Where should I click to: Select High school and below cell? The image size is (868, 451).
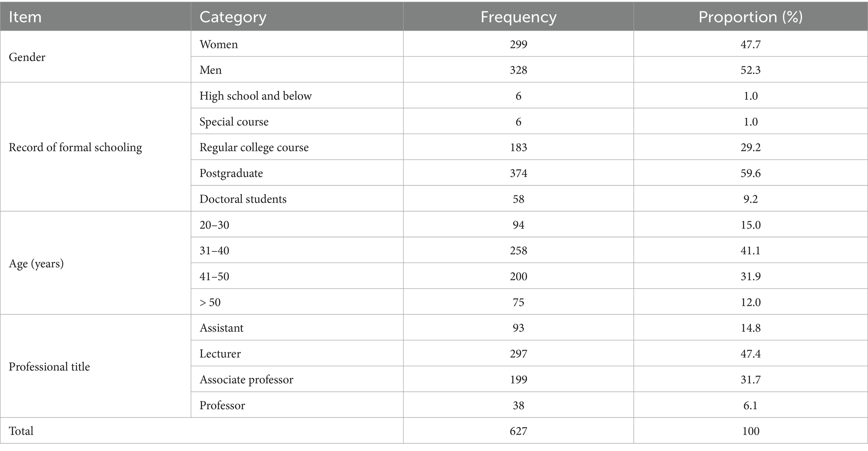click(x=255, y=96)
